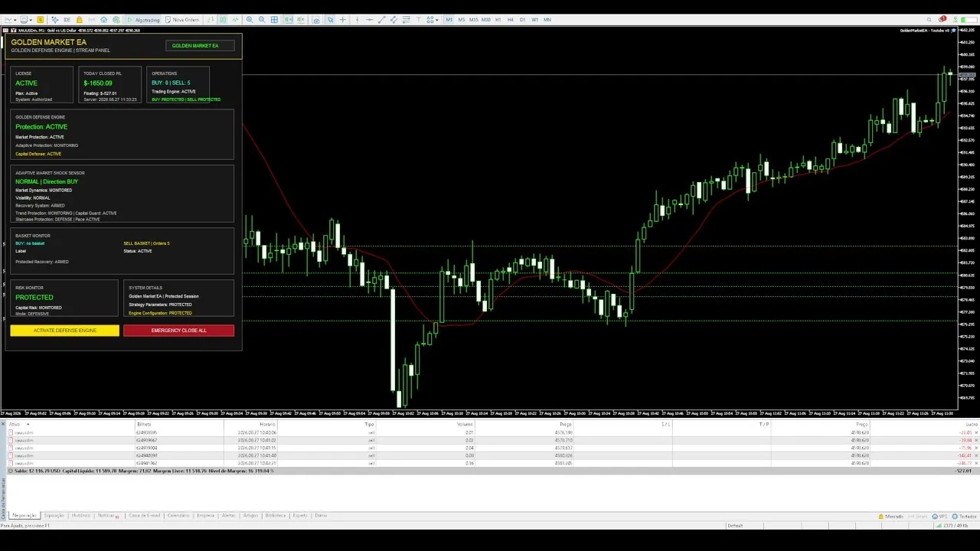
Task: Open the search magnifier icon at top right
Action: [929, 20]
